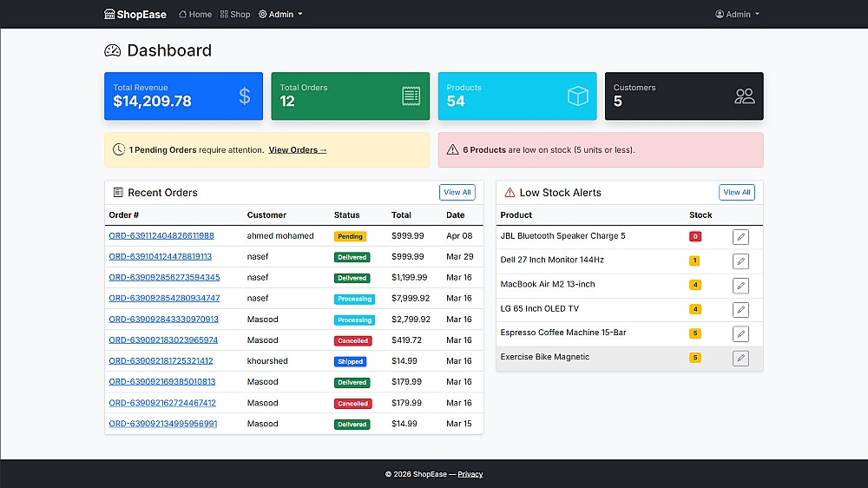The height and width of the screenshot is (488, 868).
Task: Click the Stock column header in Low Stock Alerts
Action: (700, 215)
